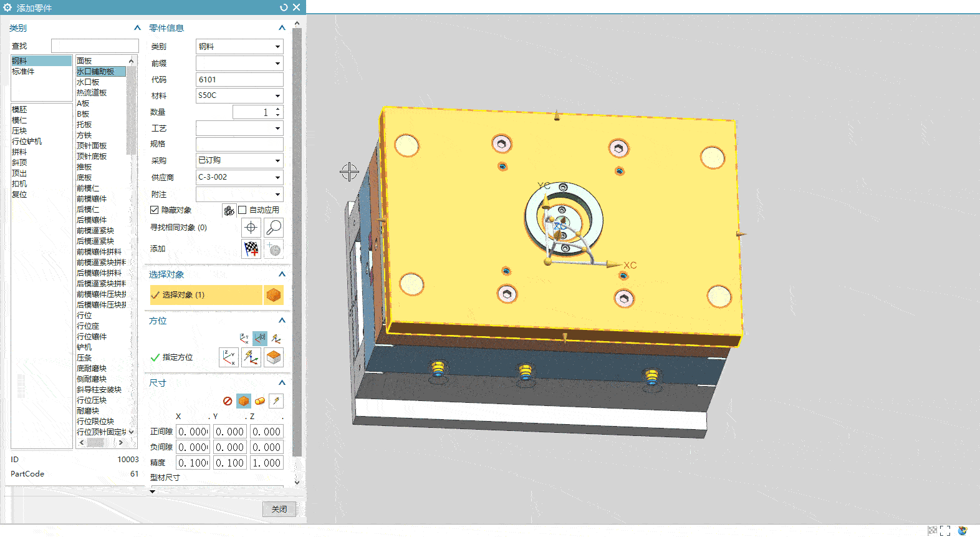Click the dialog vertical scrollbar down arrow
The image size is (980, 537).
(297, 482)
